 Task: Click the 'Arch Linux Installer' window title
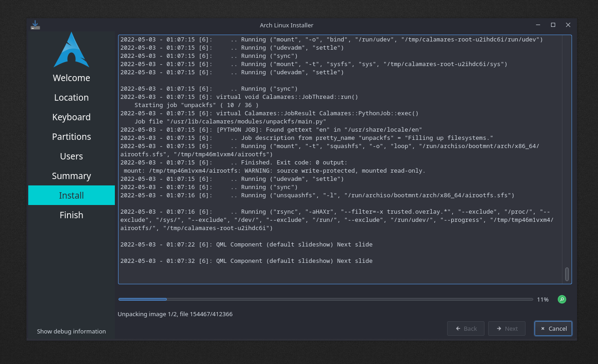coord(287,25)
